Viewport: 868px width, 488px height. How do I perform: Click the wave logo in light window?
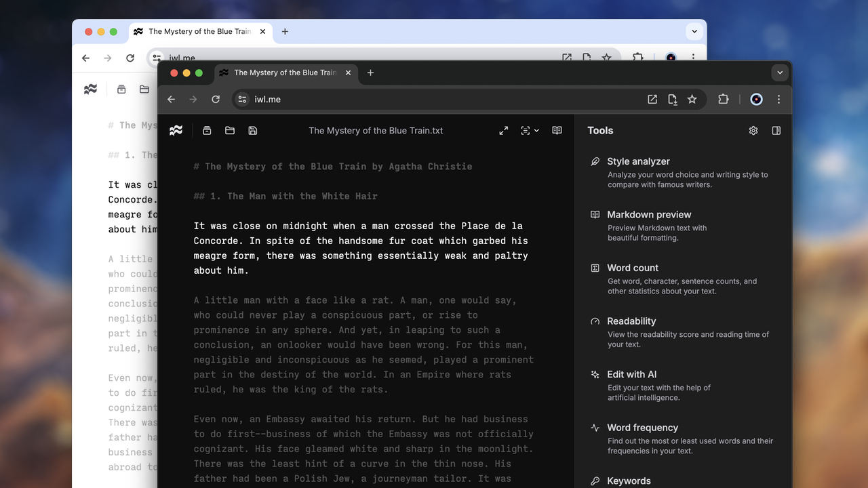(x=90, y=89)
